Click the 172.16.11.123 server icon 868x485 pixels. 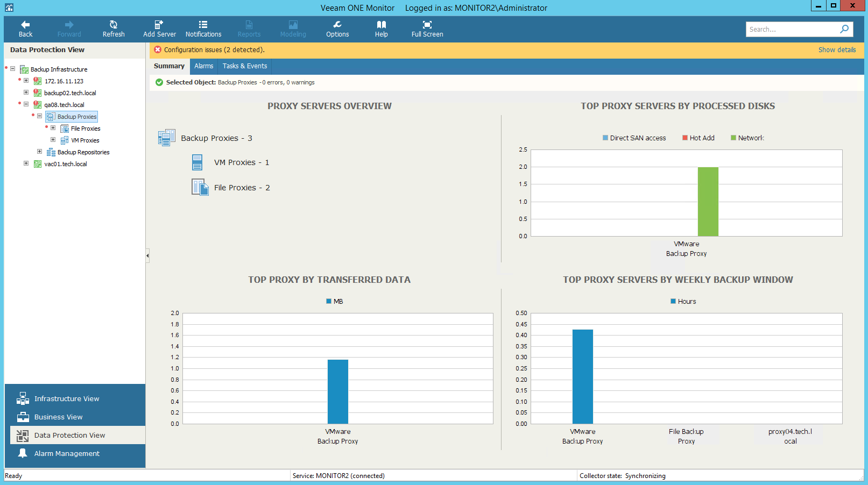38,81
